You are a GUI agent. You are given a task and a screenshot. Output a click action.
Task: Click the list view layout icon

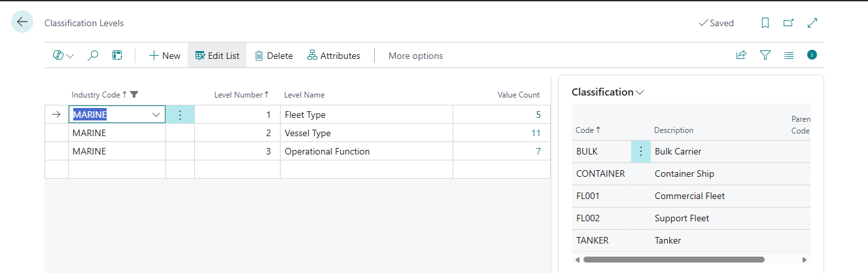788,56
